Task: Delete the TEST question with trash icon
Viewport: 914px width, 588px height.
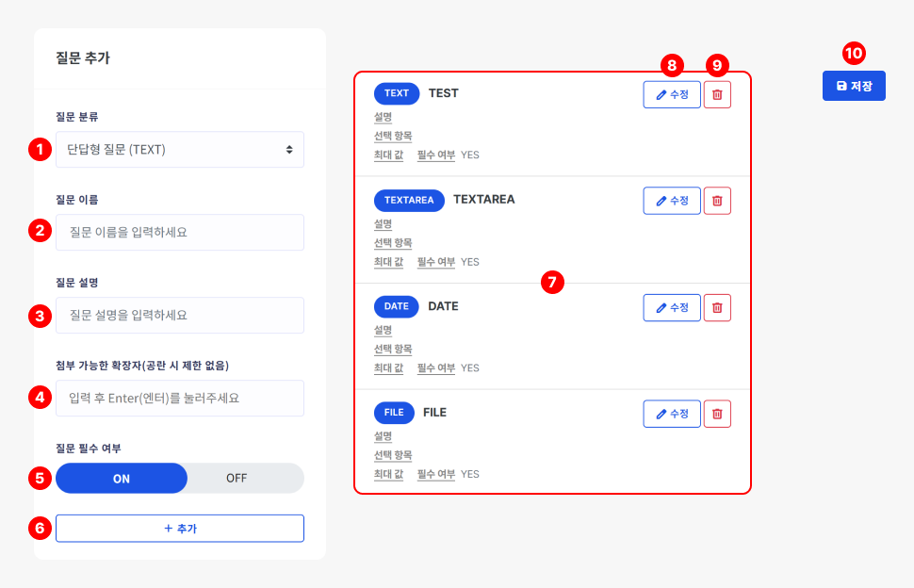Action: (717, 94)
